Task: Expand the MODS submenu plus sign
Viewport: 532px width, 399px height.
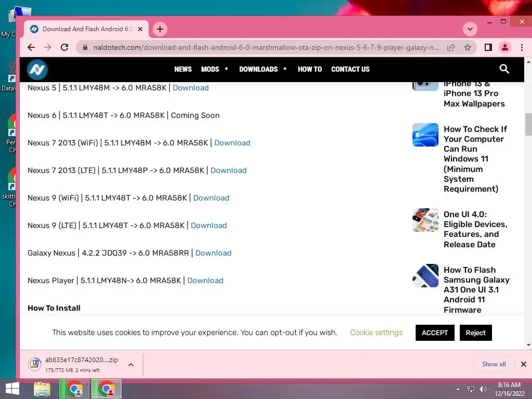Action: click(x=227, y=69)
